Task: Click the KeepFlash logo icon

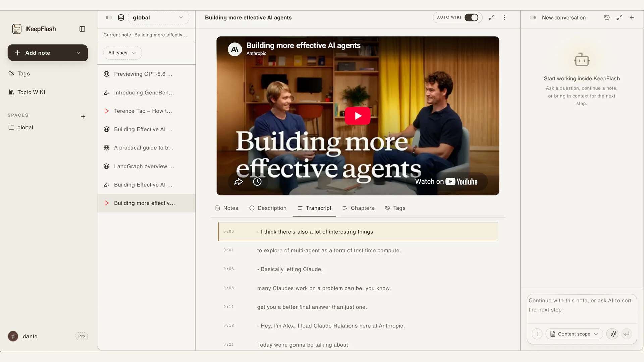Action: click(17, 29)
